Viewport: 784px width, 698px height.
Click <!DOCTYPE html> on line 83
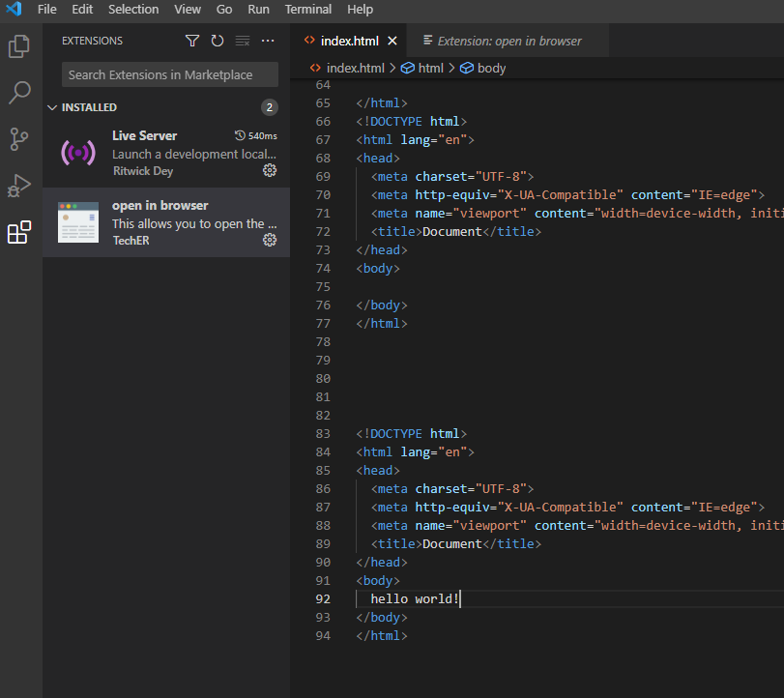coord(412,433)
